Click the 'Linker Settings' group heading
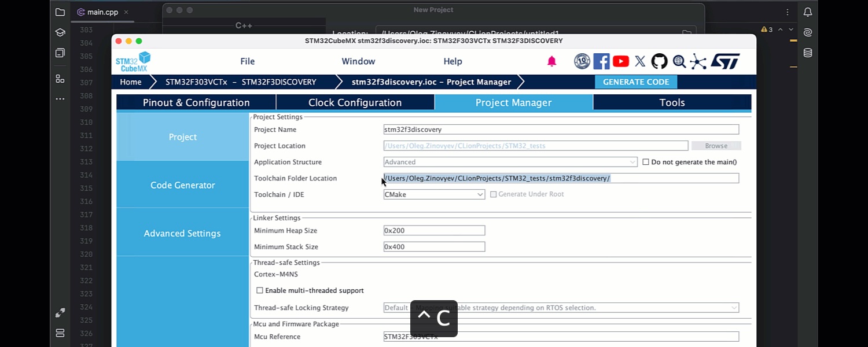Screen dimensions: 868x347 277,218
